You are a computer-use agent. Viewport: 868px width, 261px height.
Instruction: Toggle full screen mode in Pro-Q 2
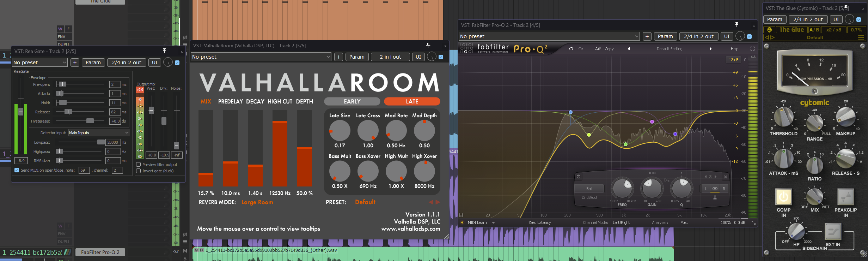click(x=752, y=49)
